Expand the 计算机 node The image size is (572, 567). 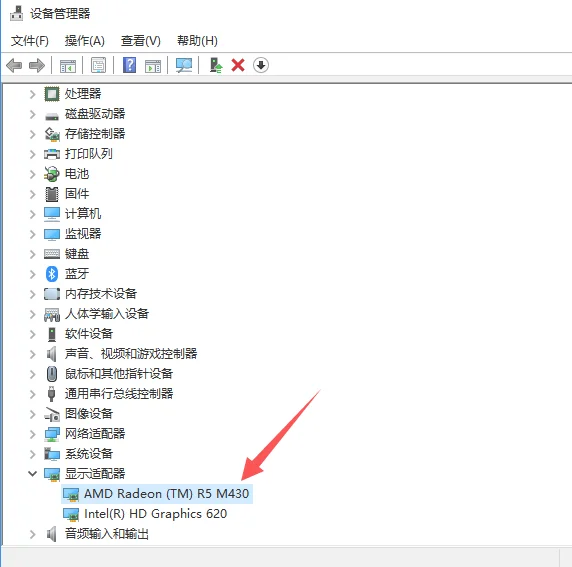(32, 214)
